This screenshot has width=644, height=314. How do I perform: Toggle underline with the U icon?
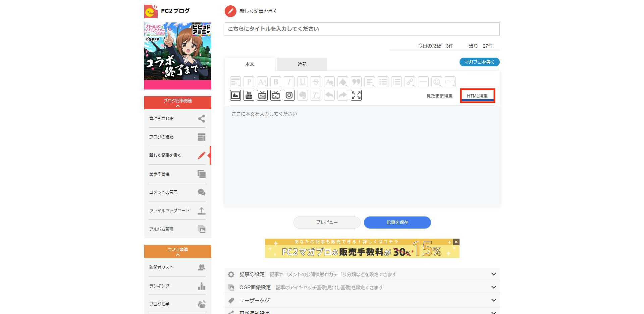303,82
